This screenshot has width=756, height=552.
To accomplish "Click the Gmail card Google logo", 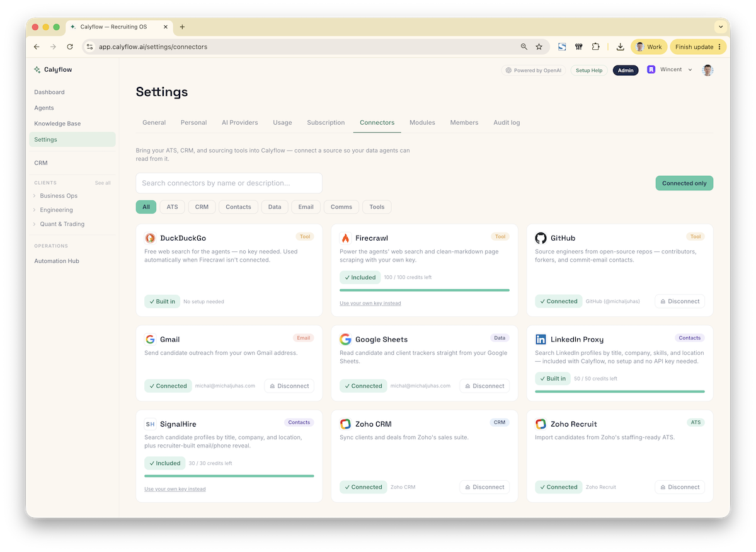I will 150,340.
